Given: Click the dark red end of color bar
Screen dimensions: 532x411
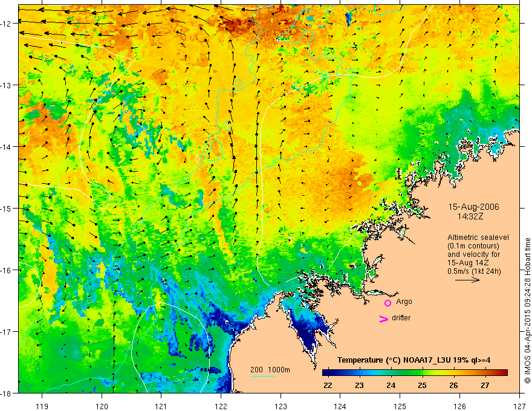Looking at the screenshot, I should [504, 373].
